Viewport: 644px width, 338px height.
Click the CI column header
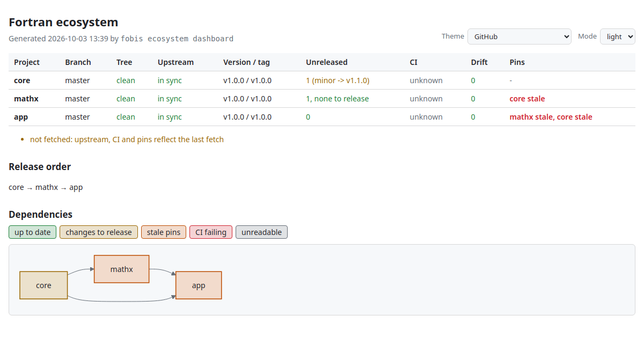point(414,62)
